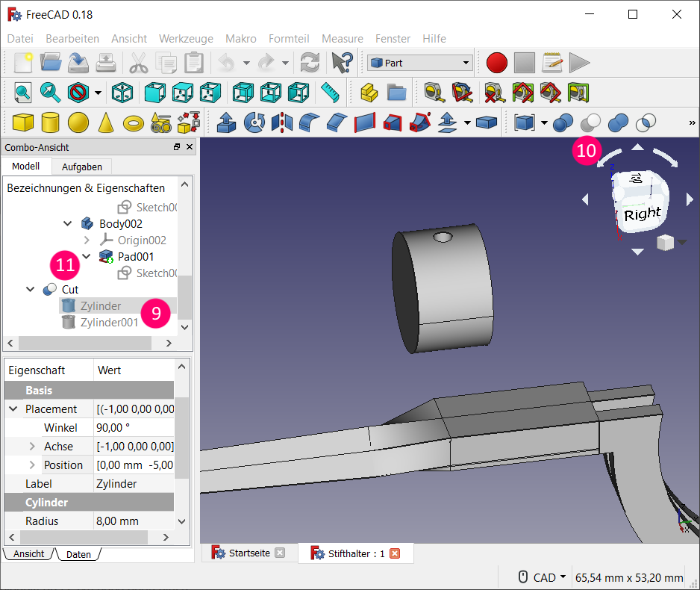The height and width of the screenshot is (590, 700).
Task: Create a cone solid
Action: tap(106, 122)
